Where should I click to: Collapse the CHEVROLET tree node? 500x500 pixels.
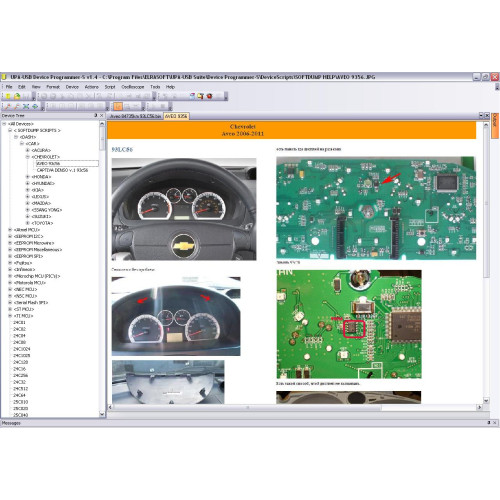[28, 157]
